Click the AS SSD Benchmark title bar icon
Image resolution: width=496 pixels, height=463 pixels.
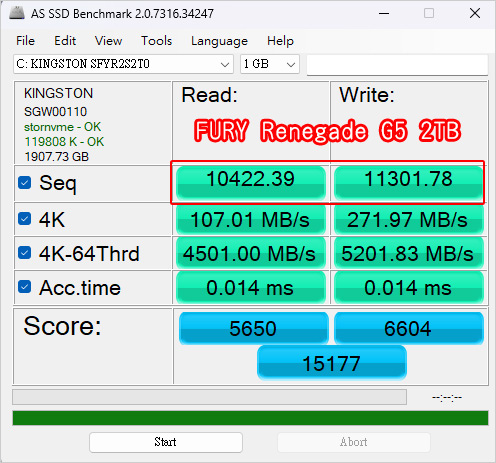coord(17,13)
